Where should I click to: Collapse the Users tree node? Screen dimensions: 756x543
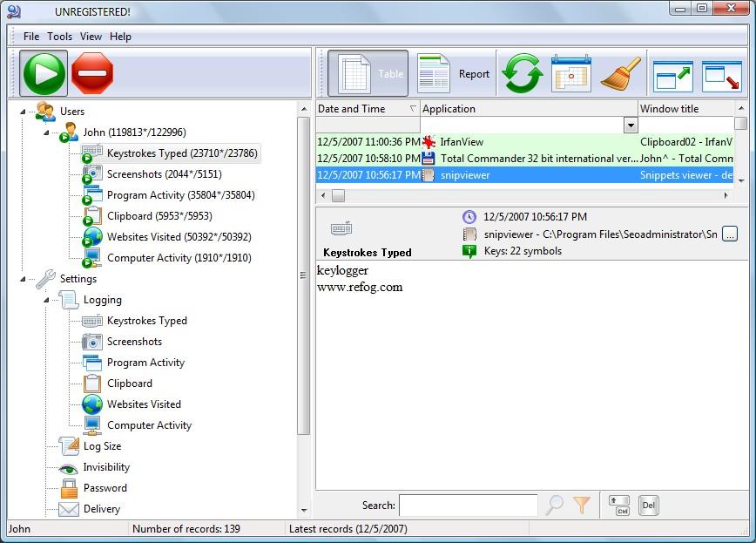[x=23, y=112]
